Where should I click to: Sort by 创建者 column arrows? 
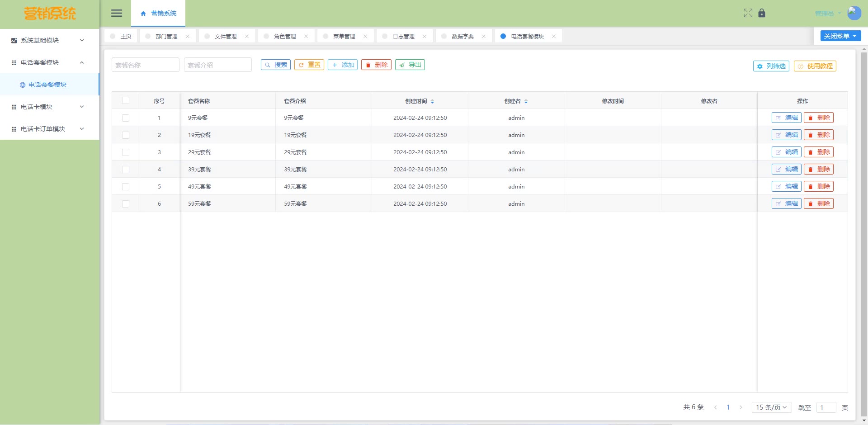[x=526, y=101]
